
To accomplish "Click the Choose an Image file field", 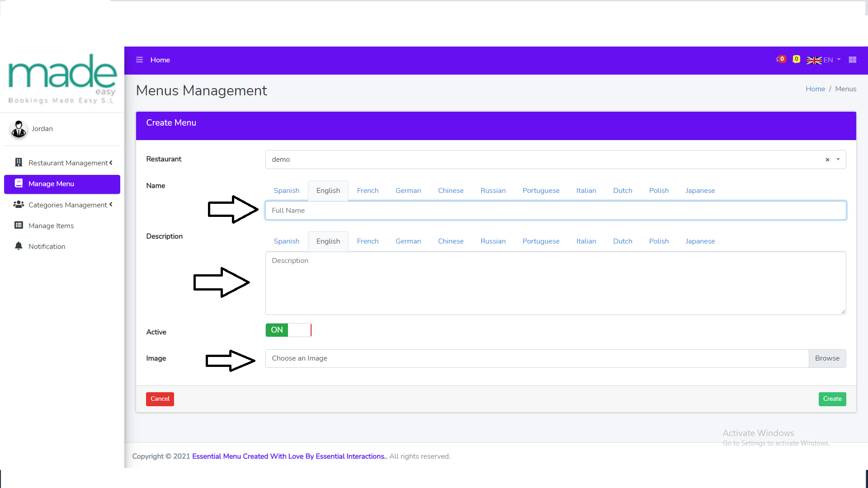I will pos(537,358).
